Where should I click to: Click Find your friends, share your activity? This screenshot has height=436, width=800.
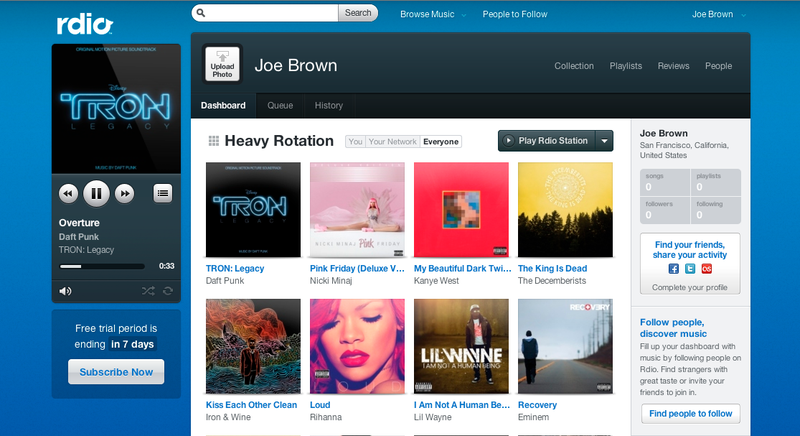coord(690,250)
